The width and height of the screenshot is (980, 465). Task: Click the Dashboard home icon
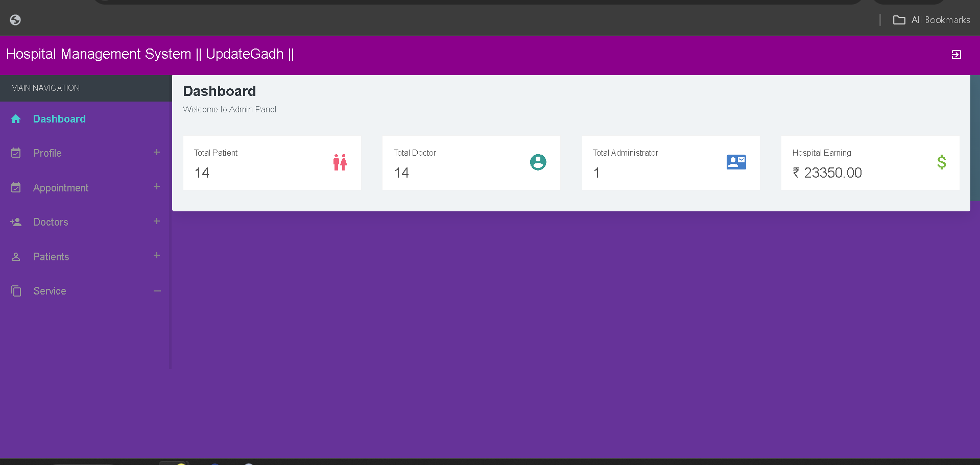(16, 119)
